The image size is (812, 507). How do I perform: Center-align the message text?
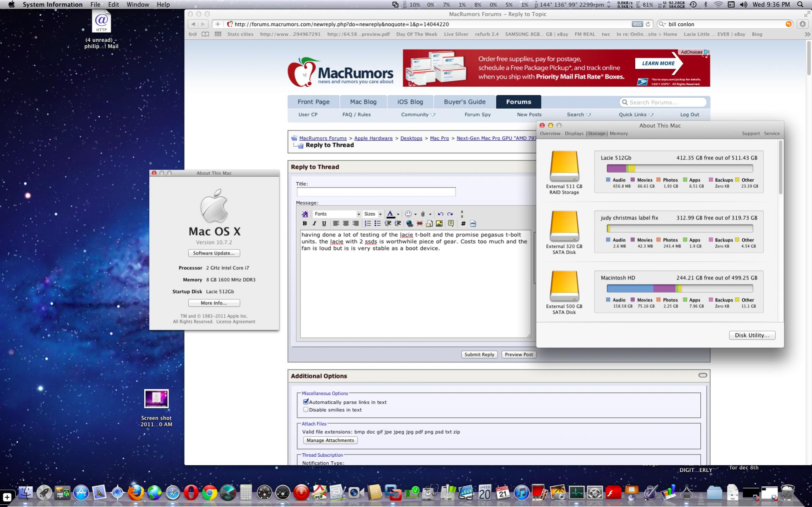pos(346,223)
